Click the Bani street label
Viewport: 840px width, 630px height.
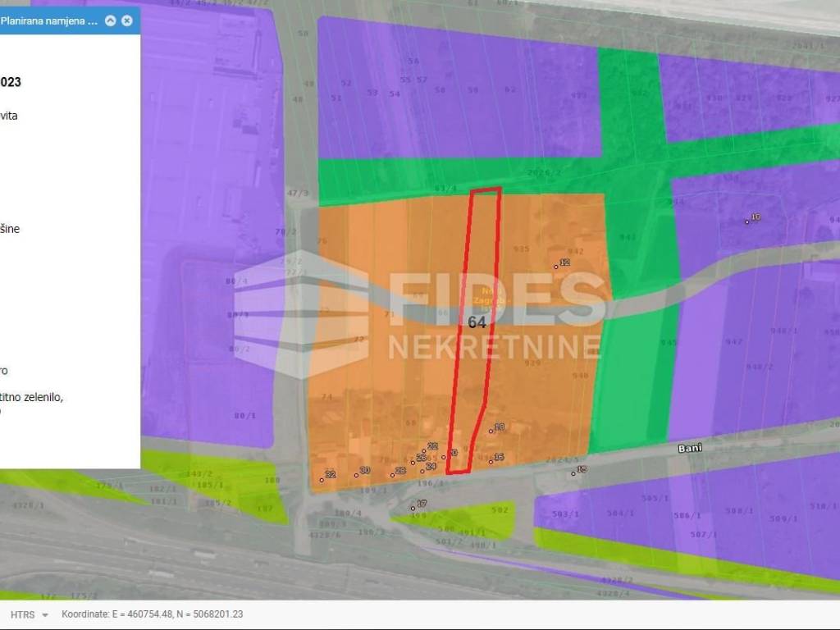[x=686, y=450]
